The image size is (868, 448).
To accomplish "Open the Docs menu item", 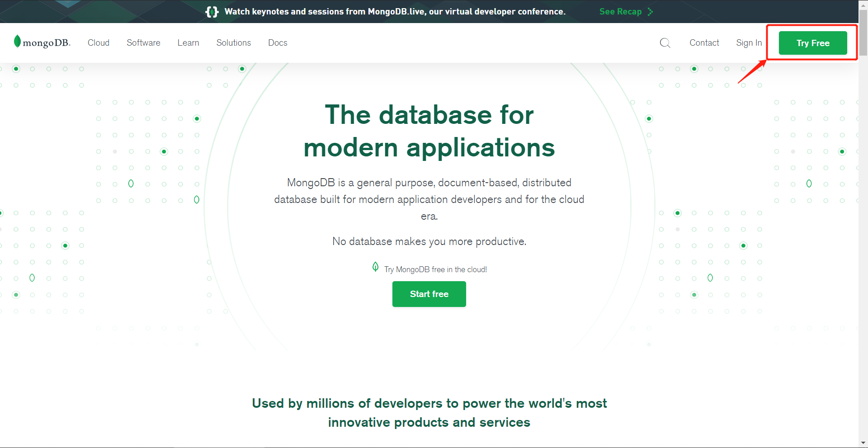I will pos(278,42).
